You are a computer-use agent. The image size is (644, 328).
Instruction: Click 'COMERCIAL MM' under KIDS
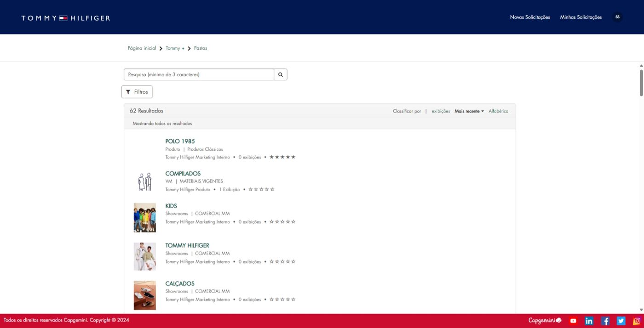pos(212,214)
